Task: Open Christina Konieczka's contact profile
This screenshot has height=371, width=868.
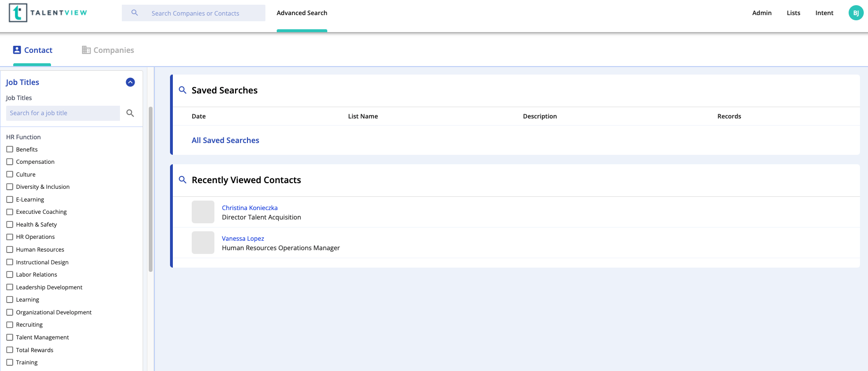Action: pos(250,208)
